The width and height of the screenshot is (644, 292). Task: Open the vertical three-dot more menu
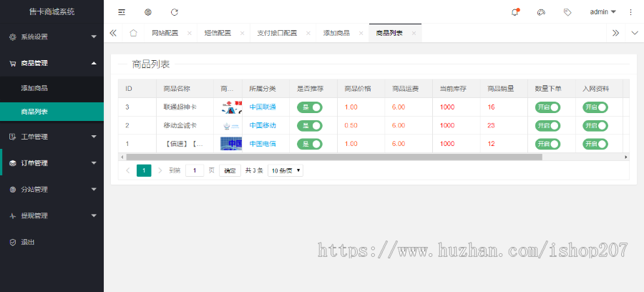[x=631, y=12]
